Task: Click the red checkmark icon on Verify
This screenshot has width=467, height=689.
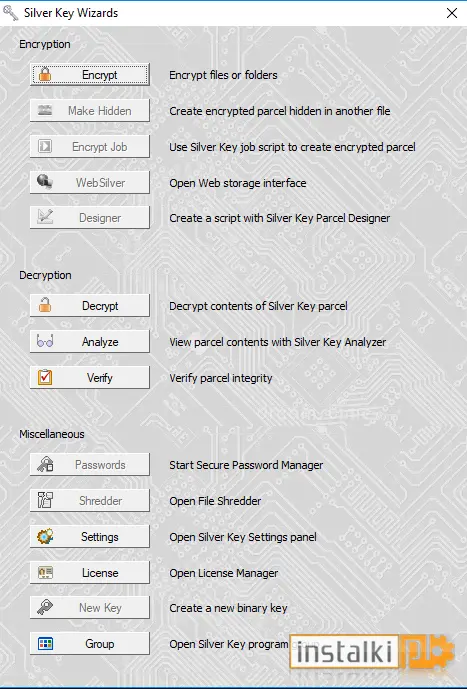Action: (45, 377)
